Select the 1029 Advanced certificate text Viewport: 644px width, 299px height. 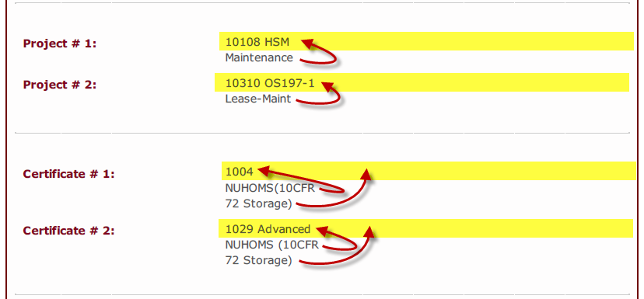coord(268,229)
